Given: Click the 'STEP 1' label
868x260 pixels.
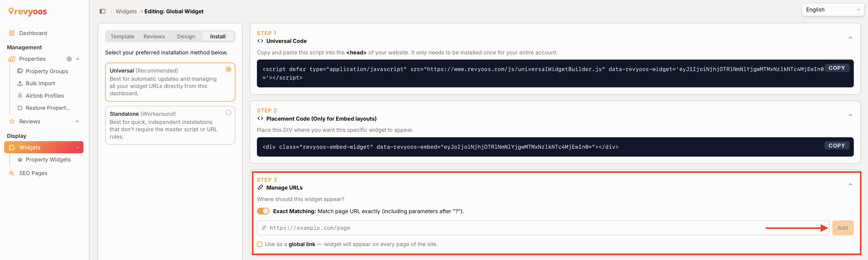Looking at the screenshot, I should (266, 33).
